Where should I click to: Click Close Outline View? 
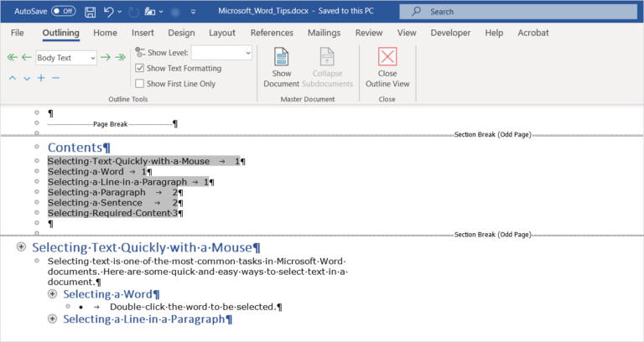click(x=387, y=67)
